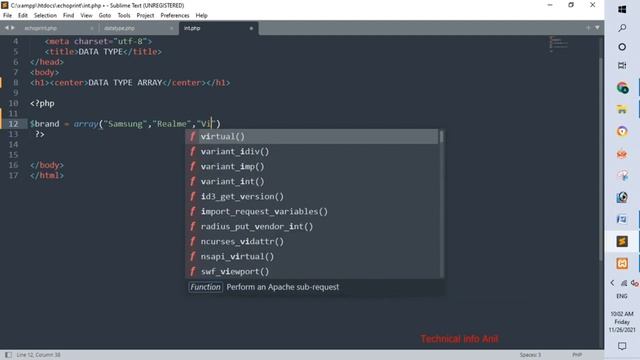Open the Windows Start button
Viewport: 640px width, 360px height.
pos(622,9)
